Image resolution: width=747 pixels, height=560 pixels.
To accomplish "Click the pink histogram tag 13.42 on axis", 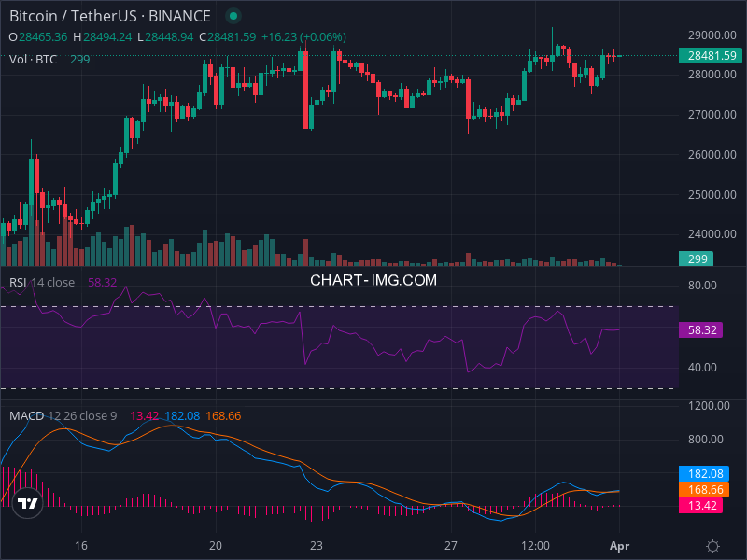I will pyautogui.click(x=701, y=505).
